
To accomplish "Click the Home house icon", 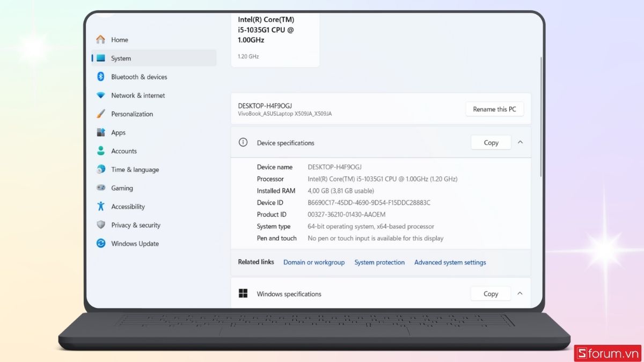I will point(100,40).
